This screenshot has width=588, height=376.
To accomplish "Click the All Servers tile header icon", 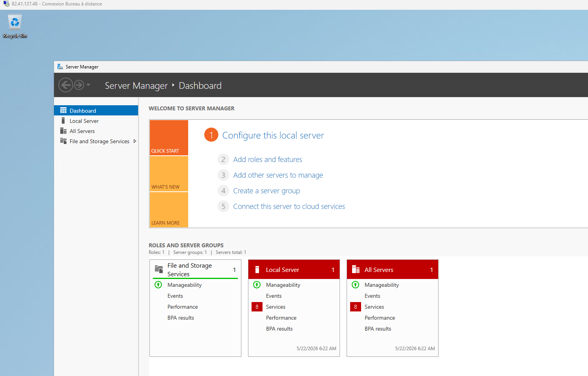I will pos(356,270).
